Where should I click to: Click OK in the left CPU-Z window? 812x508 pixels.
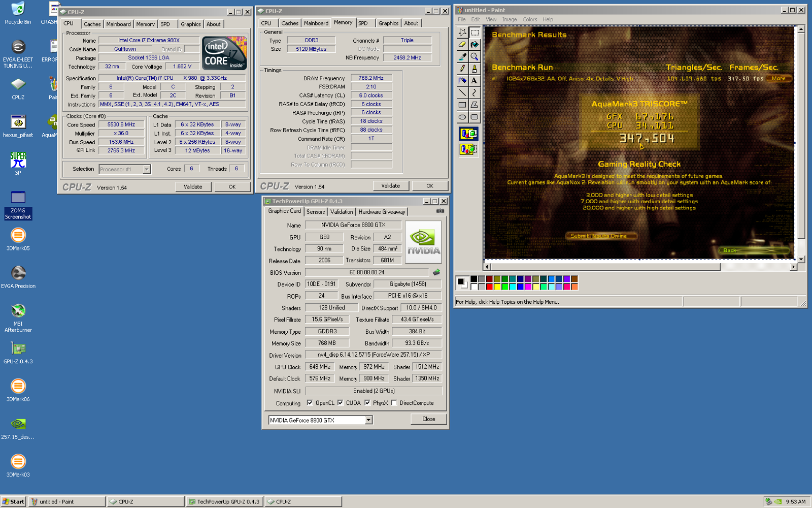point(232,187)
